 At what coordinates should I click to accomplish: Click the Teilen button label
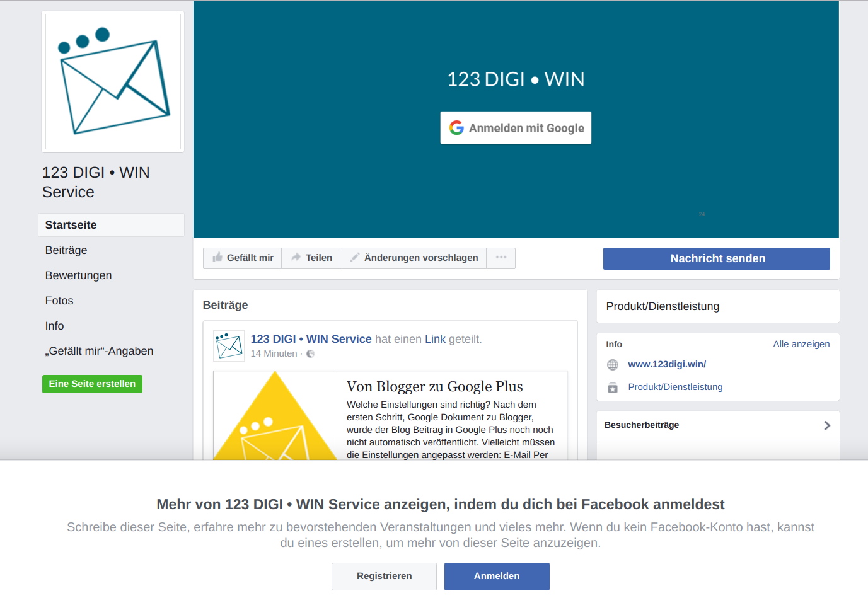pyautogui.click(x=319, y=258)
